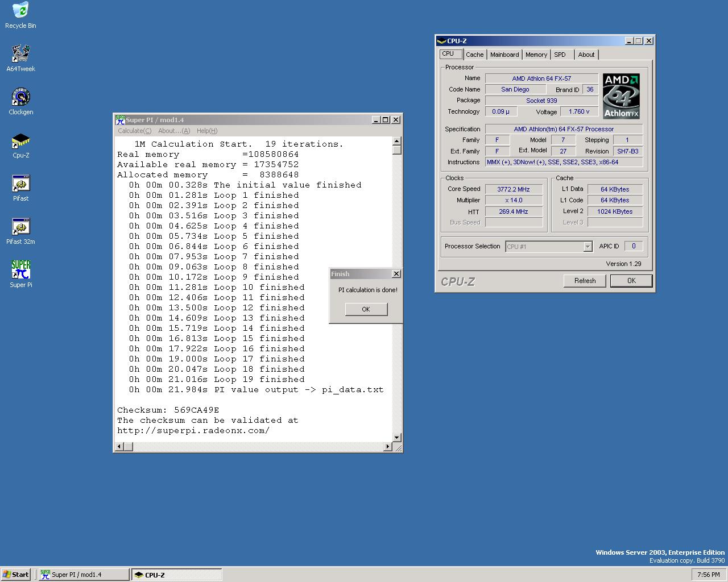The image size is (728, 582).
Task: Switch to the Cache tab in CPU-Z
Action: tap(474, 55)
